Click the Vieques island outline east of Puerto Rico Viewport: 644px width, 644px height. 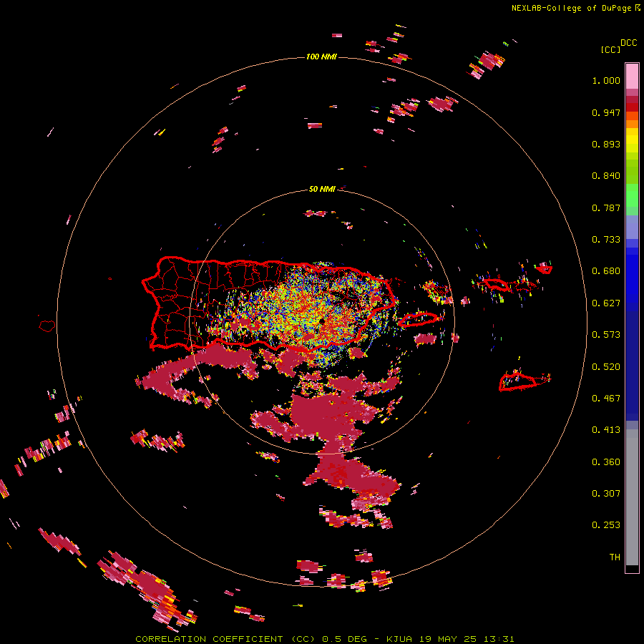(x=418, y=319)
